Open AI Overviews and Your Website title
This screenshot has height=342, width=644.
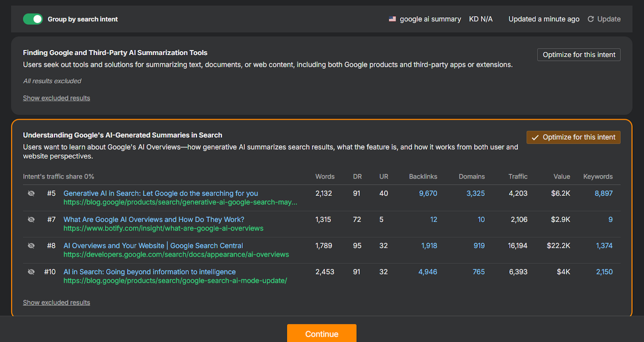[x=153, y=246]
